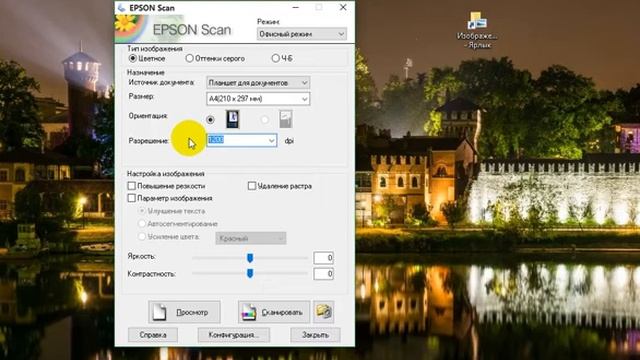Click the Сканировать scan button
Screen dimensions: 640x360
[x=274, y=312]
